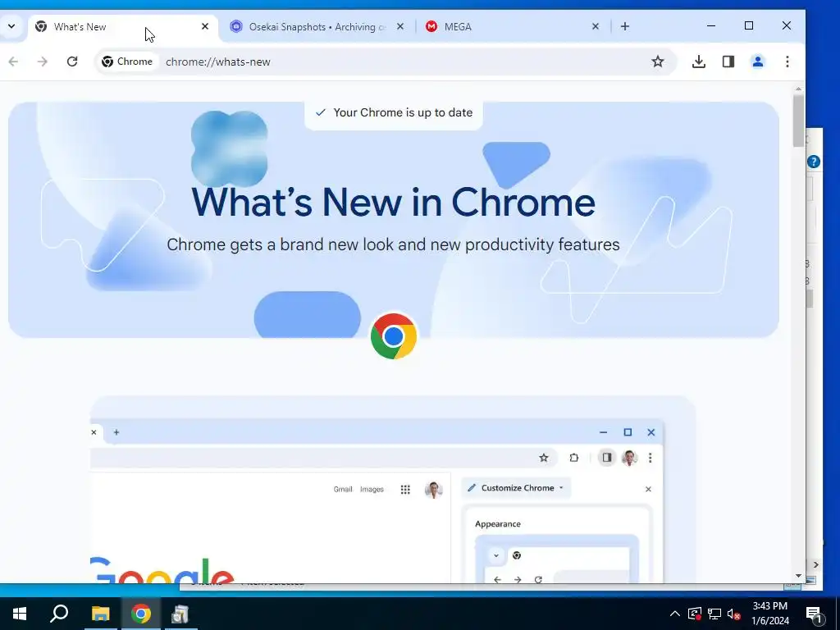Image resolution: width=840 pixels, height=630 pixels.
Task: Click the Chrome site info chip
Action: tap(127, 62)
